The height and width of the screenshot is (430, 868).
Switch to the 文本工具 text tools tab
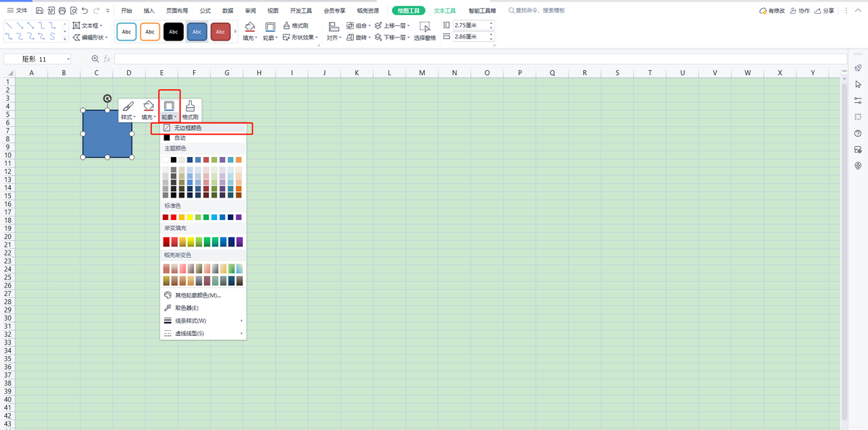tap(445, 11)
